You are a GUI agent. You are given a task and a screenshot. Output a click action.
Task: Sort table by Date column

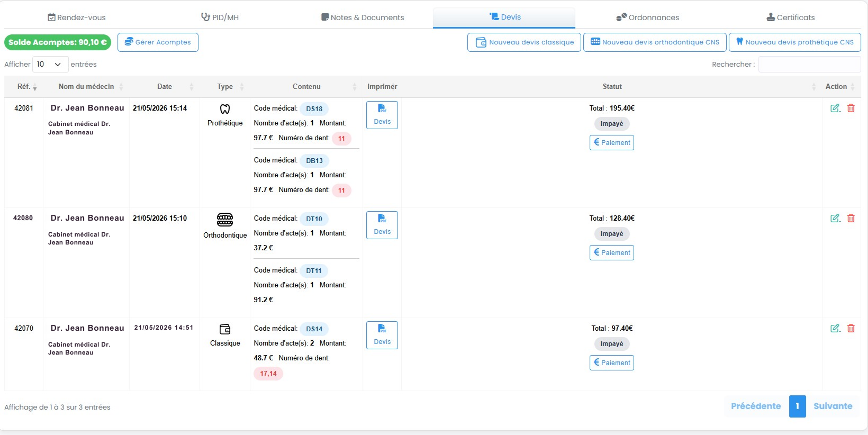tap(165, 87)
